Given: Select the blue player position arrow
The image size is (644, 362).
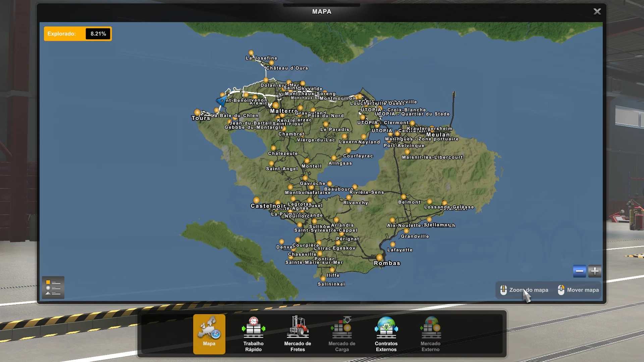Looking at the screenshot, I should [x=221, y=101].
